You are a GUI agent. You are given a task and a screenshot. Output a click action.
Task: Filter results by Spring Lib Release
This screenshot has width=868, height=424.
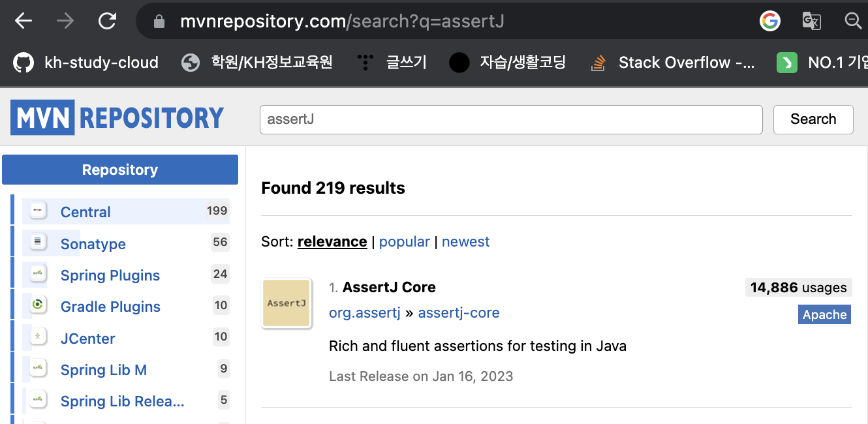pyautogui.click(x=123, y=401)
